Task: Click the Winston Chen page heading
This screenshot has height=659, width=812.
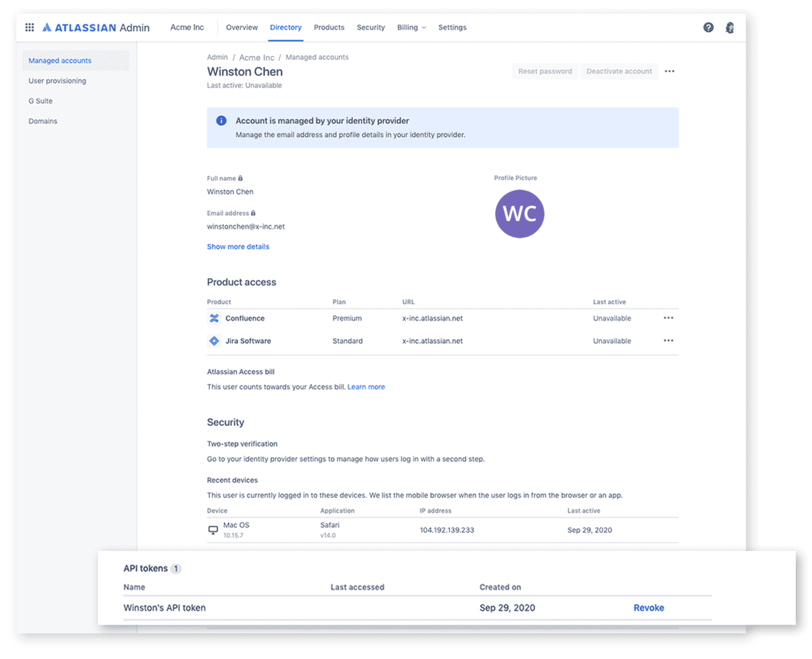Action: tap(245, 72)
